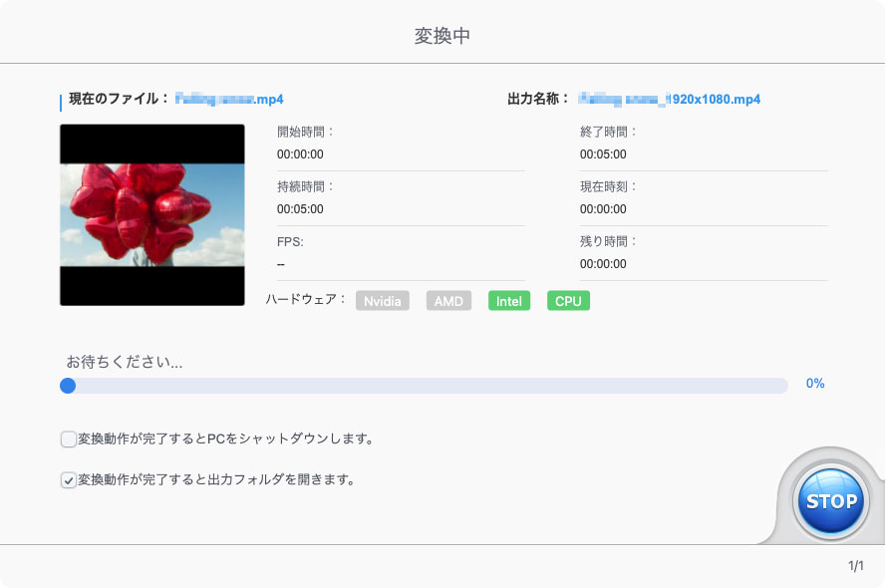885x588 pixels.
Task: Click the 持続時間 value 00:05:00
Action: [x=300, y=209]
